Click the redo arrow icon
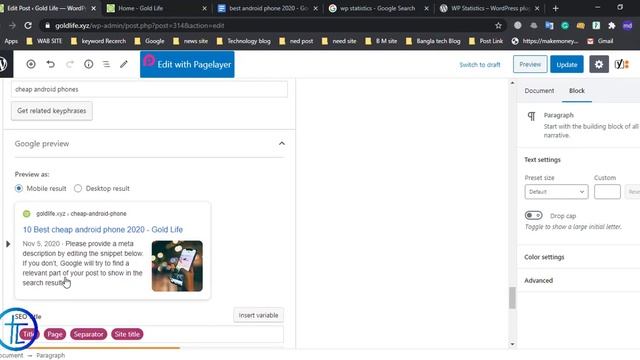640x360 pixels. click(70, 64)
